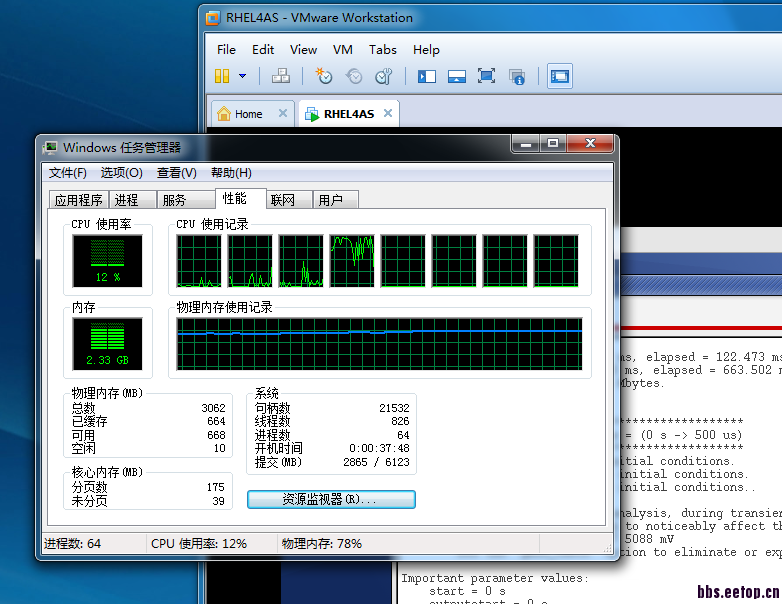Take a VM snapshot using the clock icon
This screenshot has width=782, height=604.
[324, 76]
